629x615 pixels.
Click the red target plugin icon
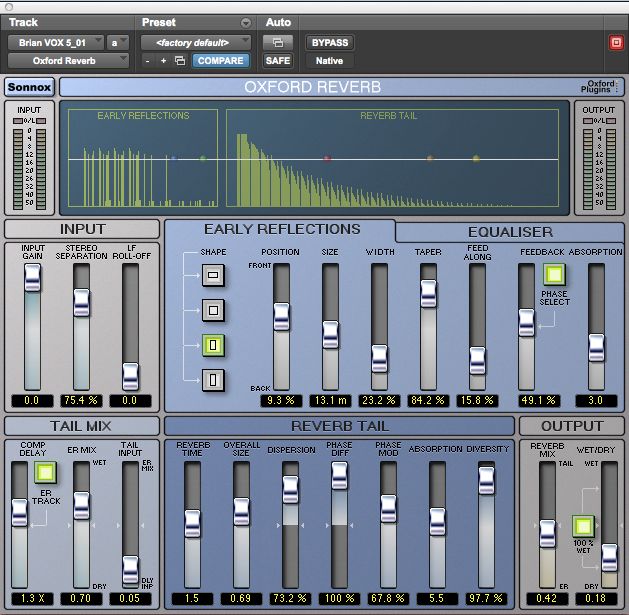point(615,42)
